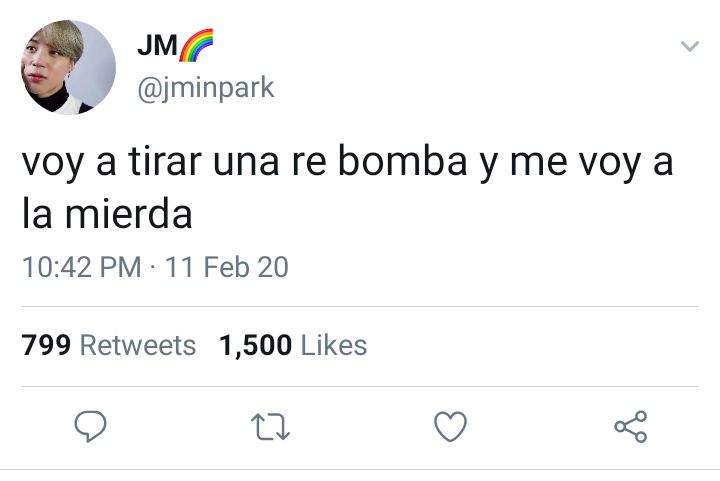Click the date 11 Feb 20
720x481 pixels.
pos(227,267)
